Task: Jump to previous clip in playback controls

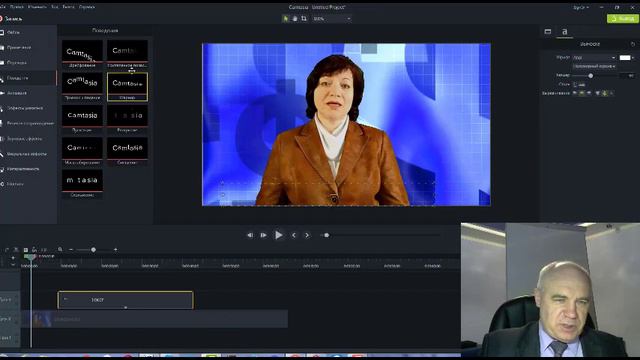Action: click(250, 235)
